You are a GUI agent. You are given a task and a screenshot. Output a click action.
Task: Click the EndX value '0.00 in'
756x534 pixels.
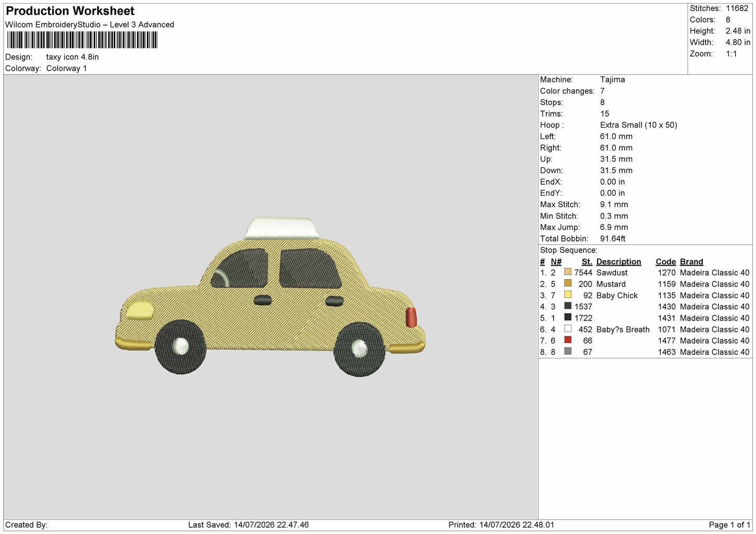pyautogui.click(x=612, y=182)
